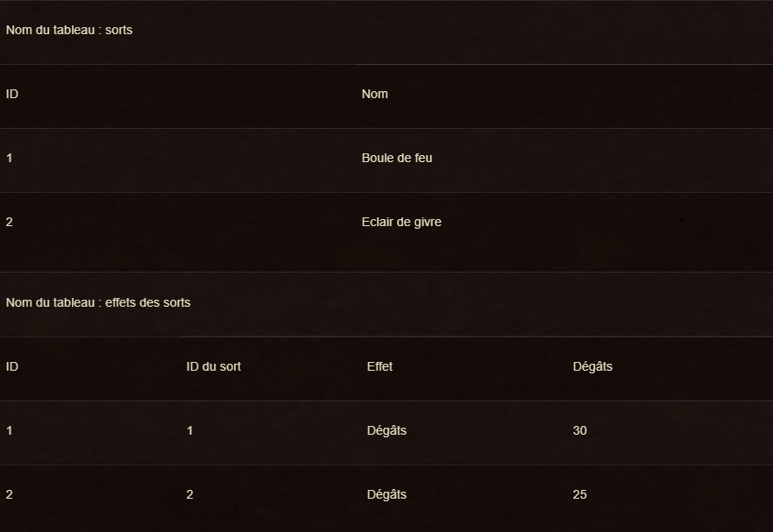
Task: Select ID cell of the Eclair de givre row
Action: [x=10, y=222]
